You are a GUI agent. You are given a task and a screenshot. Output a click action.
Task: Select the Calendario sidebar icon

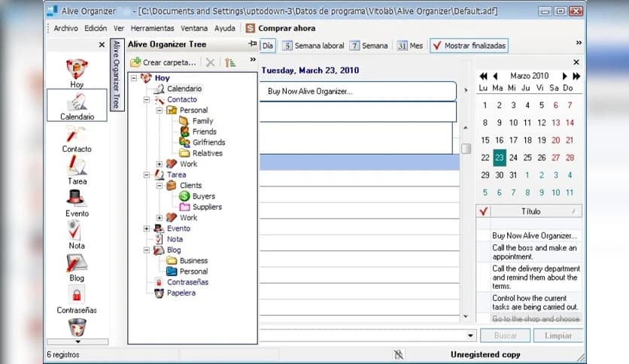pyautogui.click(x=77, y=105)
